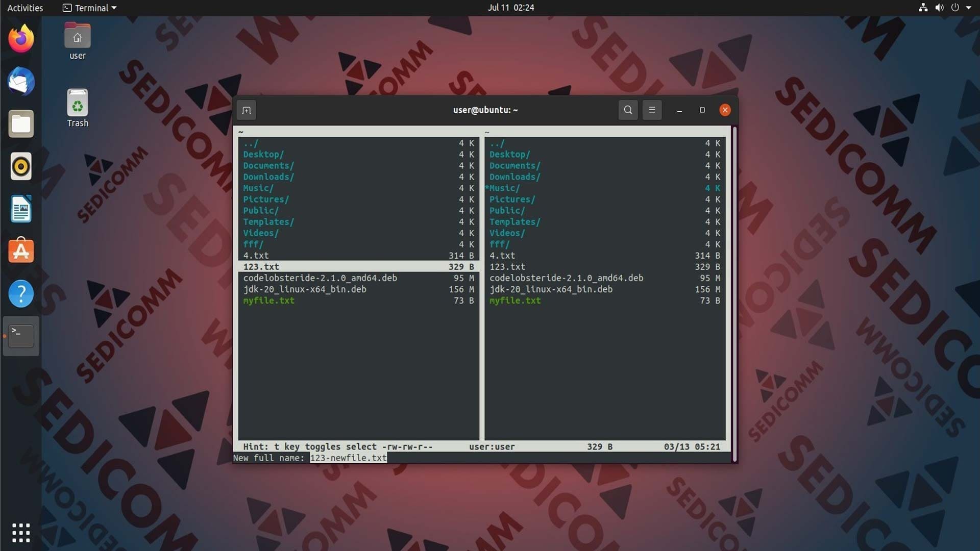The height and width of the screenshot is (551, 980).
Task: Select 4.txt in the left pane
Action: [x=358, y=256]
